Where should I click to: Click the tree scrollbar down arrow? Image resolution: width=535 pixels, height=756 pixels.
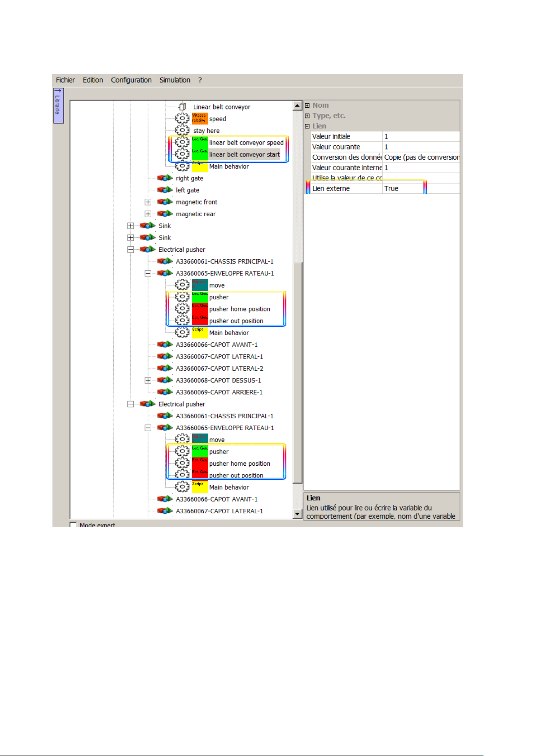point(298,514)
